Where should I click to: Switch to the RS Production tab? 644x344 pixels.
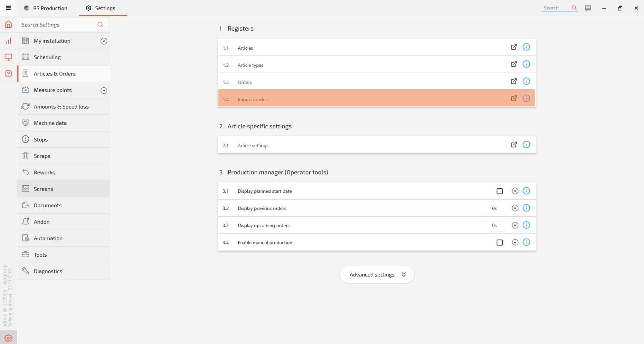(46, 8)
